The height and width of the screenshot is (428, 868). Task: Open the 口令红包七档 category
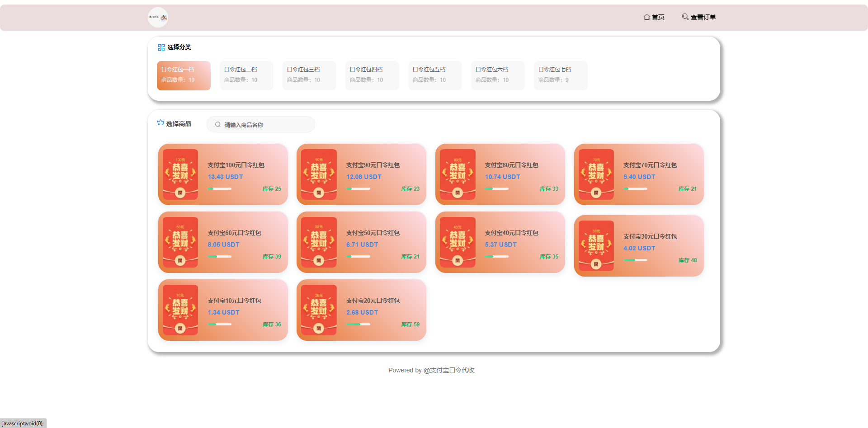point(561,75)
